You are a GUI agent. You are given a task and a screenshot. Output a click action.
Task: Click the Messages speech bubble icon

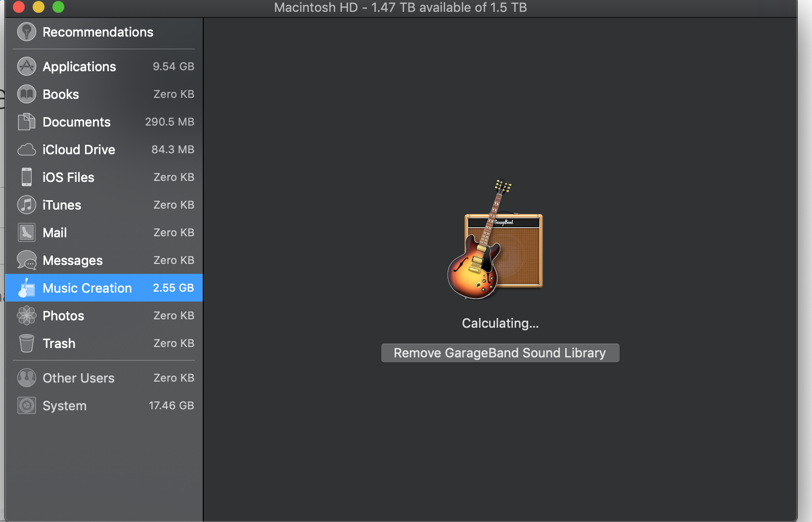(x=27, y=261)
